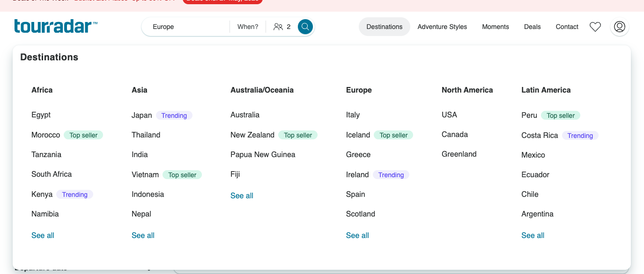Open the Moments menu

tap(496, 27)
